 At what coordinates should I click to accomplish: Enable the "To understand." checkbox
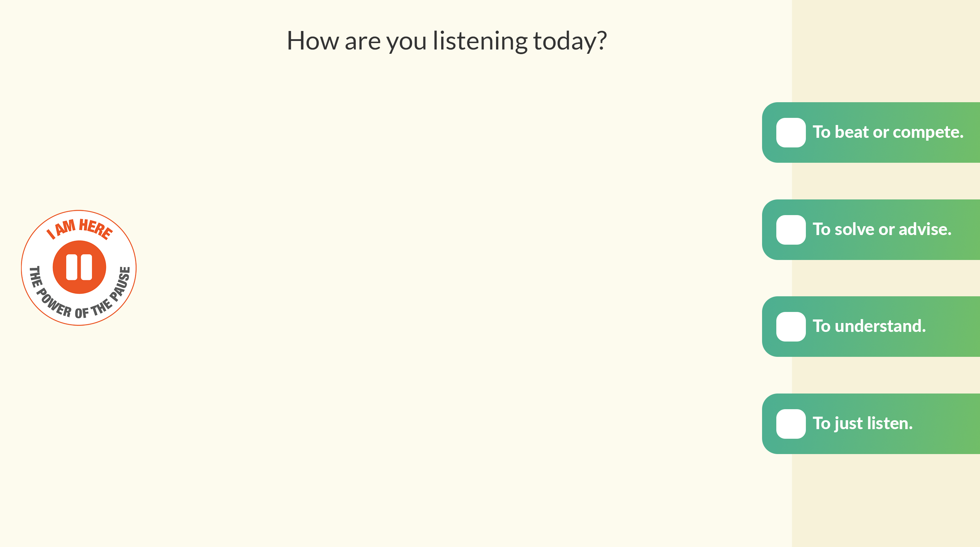click(791, 327)
